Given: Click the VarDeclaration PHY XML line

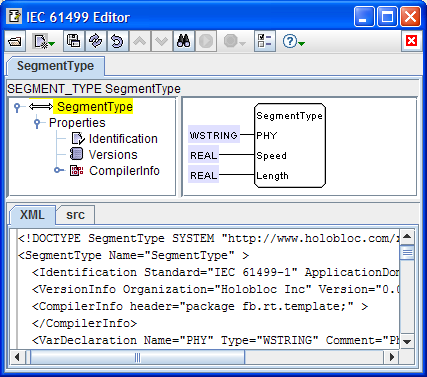Looking at the screenshot, I should [x=216, y=340].
